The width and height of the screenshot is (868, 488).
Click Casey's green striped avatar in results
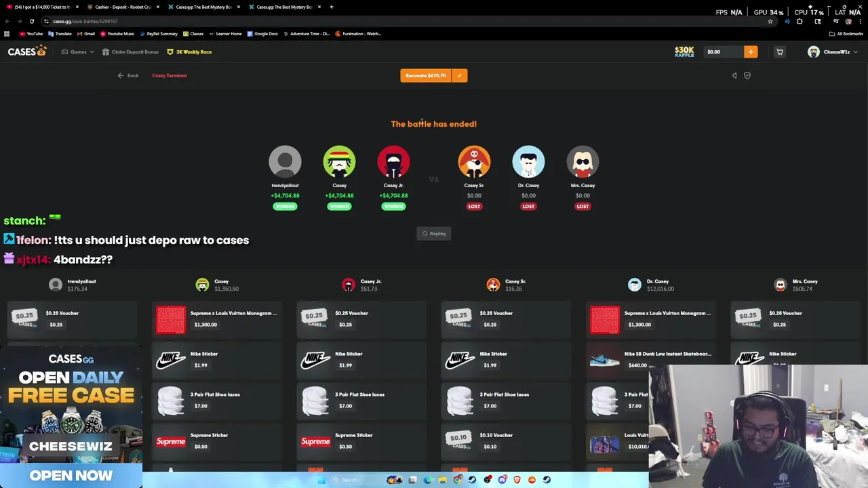coord(339,162)
